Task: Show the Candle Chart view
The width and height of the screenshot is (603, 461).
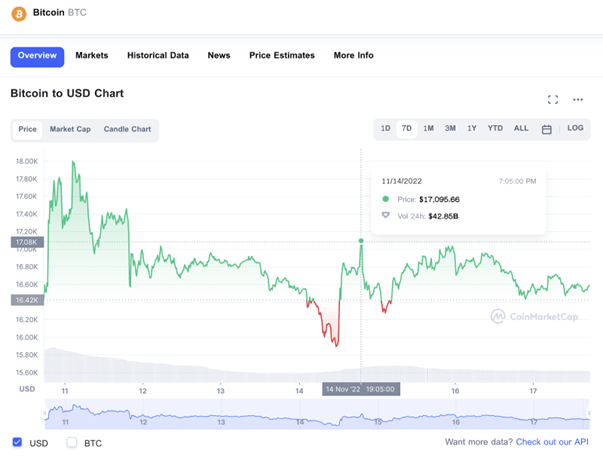Action: [x=128, y=129]
